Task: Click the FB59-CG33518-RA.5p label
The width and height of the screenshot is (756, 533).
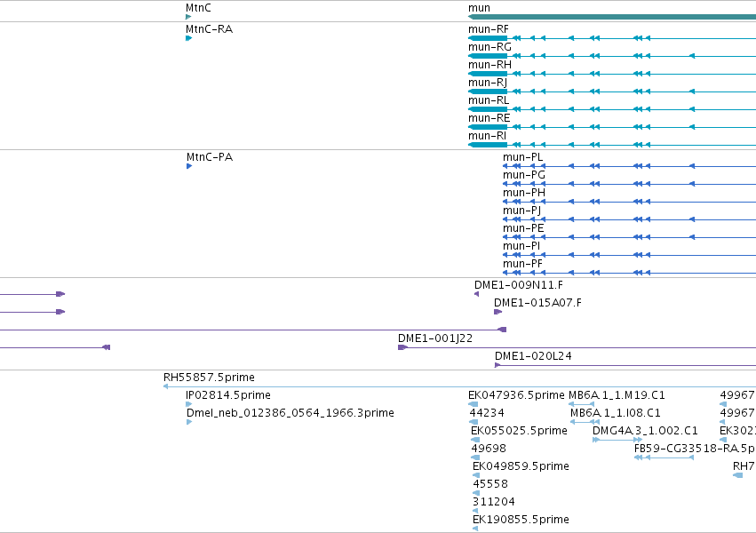Action: (695, 449)
